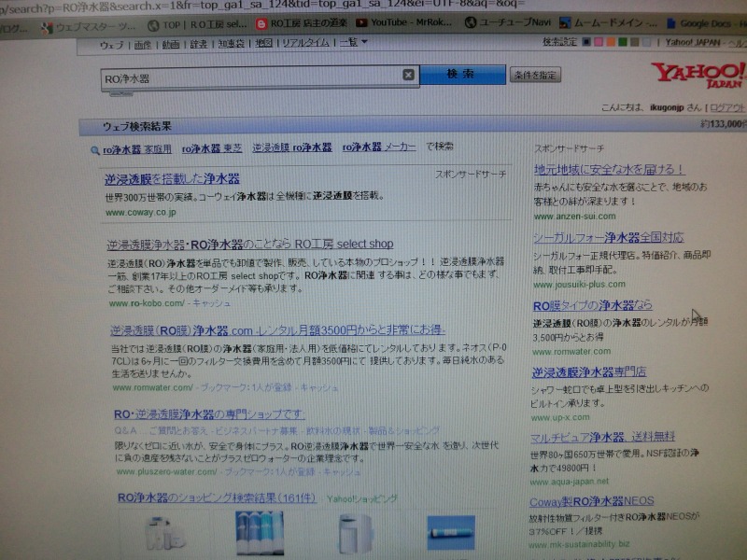The height and width of the screenshot is (560, 747).
Task: Open result RO・逆浸透膜浄水器の専門ショップです
Action: point(209,414)
